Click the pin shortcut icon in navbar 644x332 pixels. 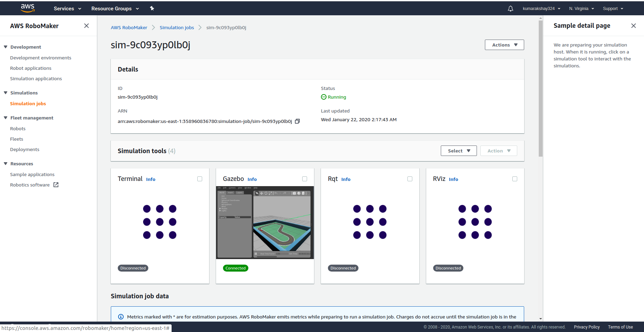coord(152,8)
